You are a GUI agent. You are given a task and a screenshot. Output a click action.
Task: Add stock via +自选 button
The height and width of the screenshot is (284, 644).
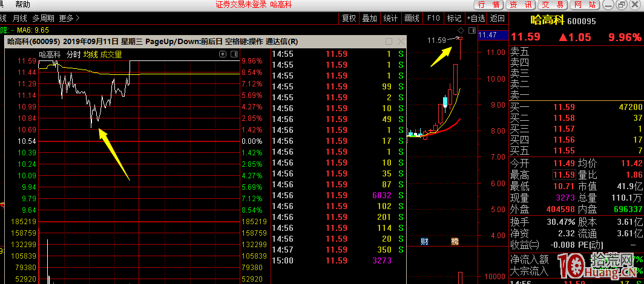[476, 19]
